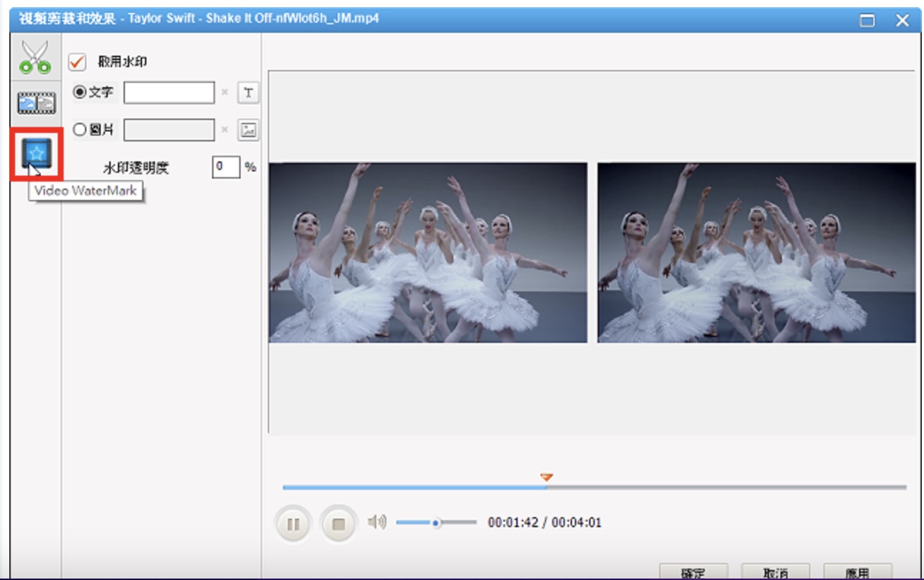Image resolution: width=924 pixels, height=580 pixels.
Task: Click the orange playhead marker
Action: (x=546, y=476)
